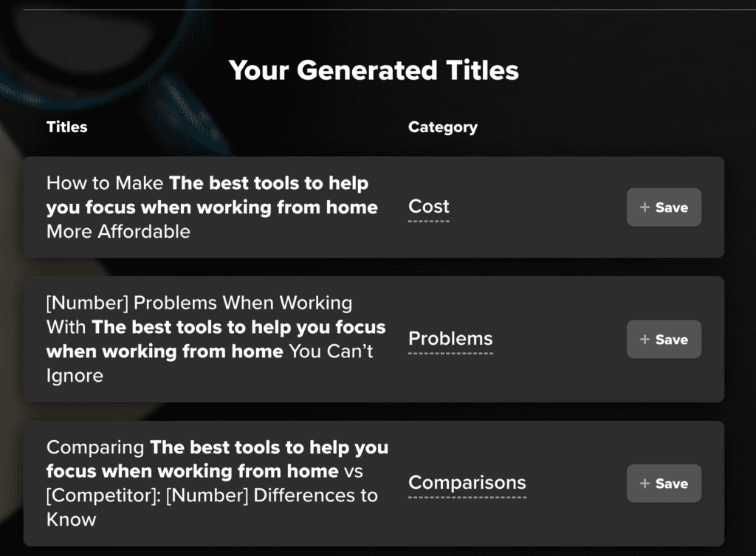
Task: Click the word 'Know' in third title
Action: [72, 520]
